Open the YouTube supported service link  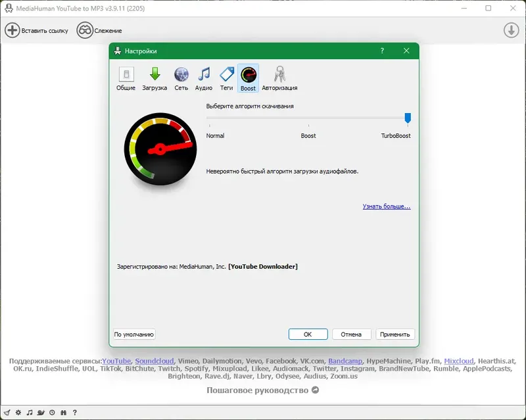coord(116,361)
